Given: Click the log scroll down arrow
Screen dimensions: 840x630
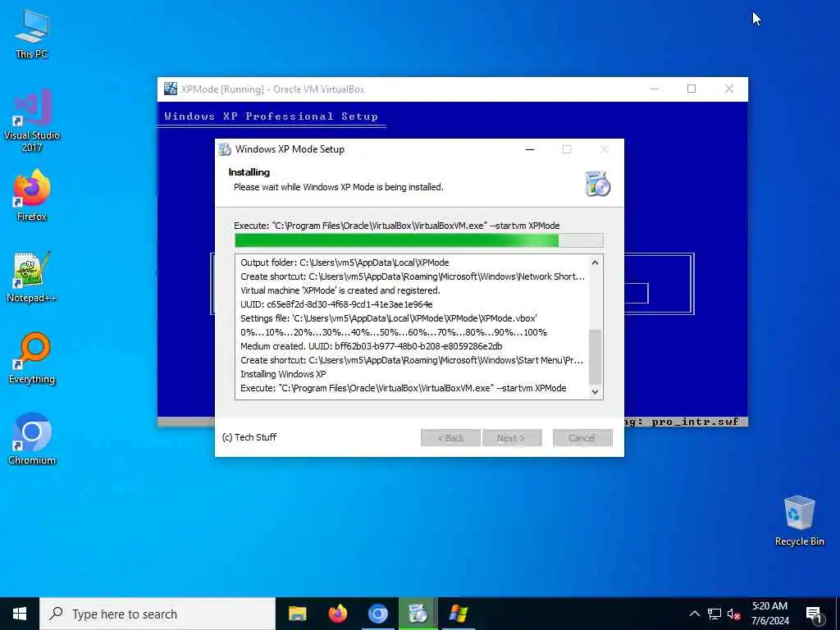Looking at the screenshot, I should (x=595, y=391).
